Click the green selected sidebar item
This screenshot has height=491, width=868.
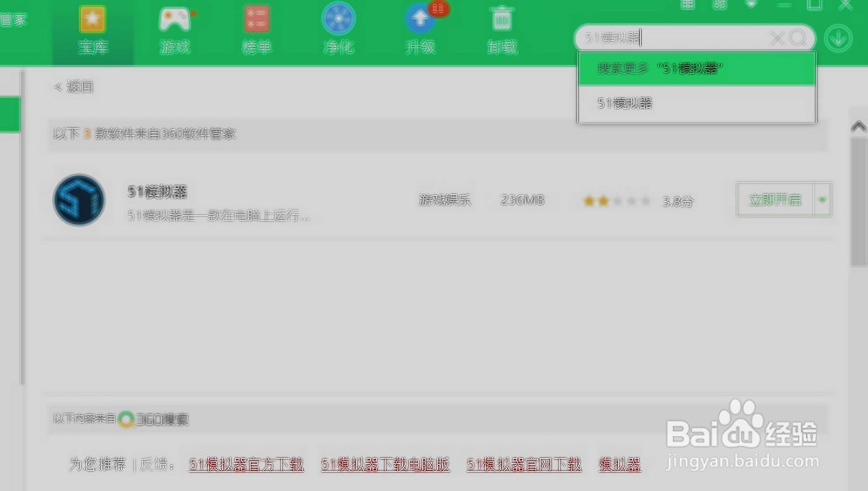[10, 115]
